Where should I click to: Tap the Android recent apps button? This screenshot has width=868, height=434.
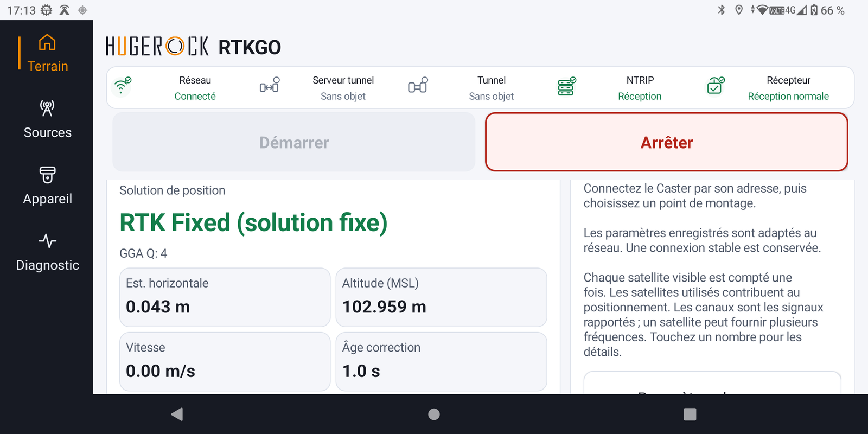tap(690, 414)
